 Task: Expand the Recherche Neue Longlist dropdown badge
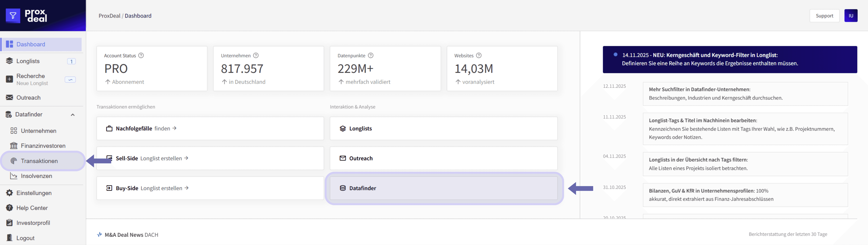coord(70,80)
